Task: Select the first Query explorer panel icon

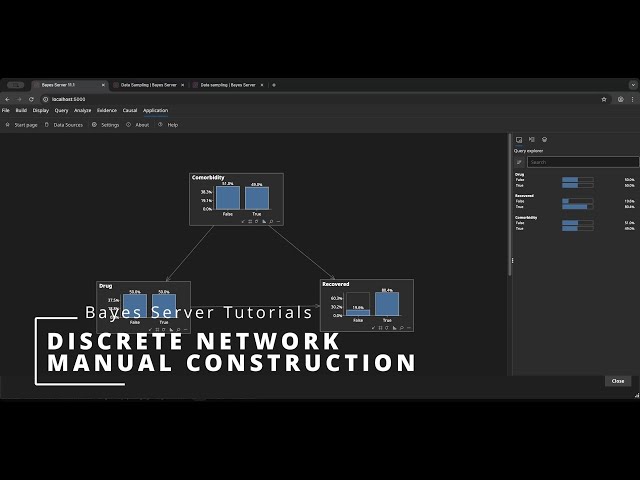Action: [519, 140]
